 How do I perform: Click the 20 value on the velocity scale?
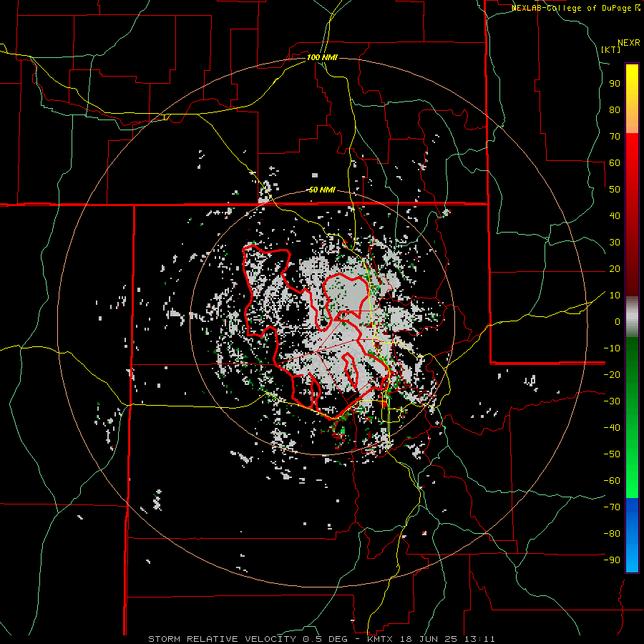(615, 268)
